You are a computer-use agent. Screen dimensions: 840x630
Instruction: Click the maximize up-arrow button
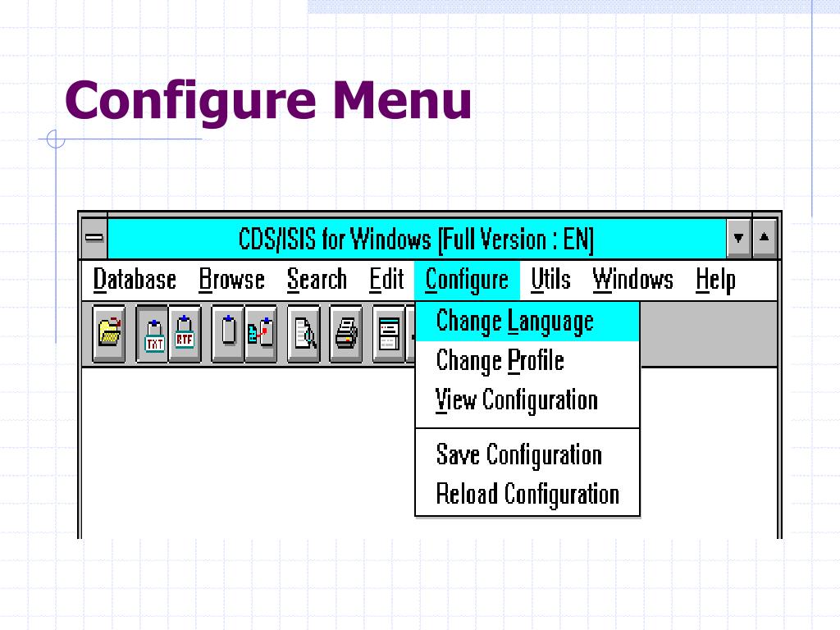[x=765, y=238]
